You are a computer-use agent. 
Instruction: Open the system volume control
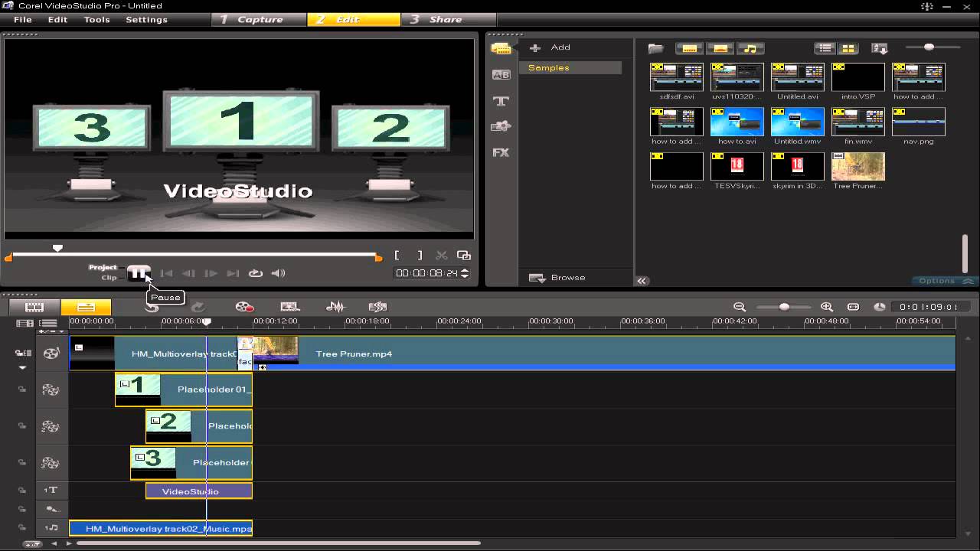pyautogui.click(x=278, y=273)
